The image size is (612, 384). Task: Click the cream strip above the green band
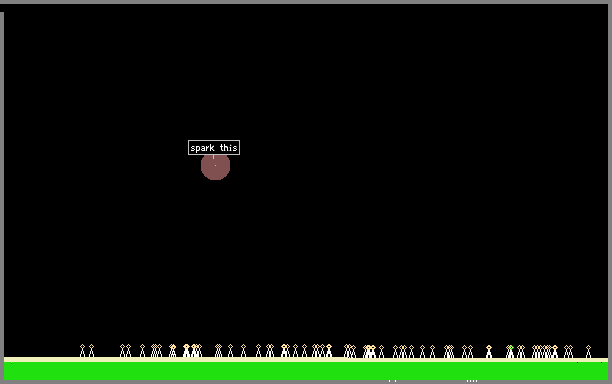click(x=306, y=359)
